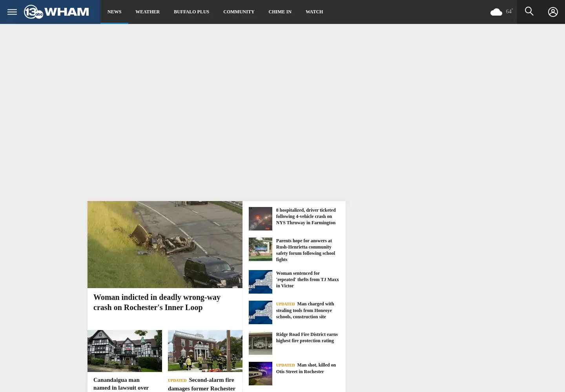Open the Rush-Henrietta school sign thumbnail
565x392 pixels.
261,249
